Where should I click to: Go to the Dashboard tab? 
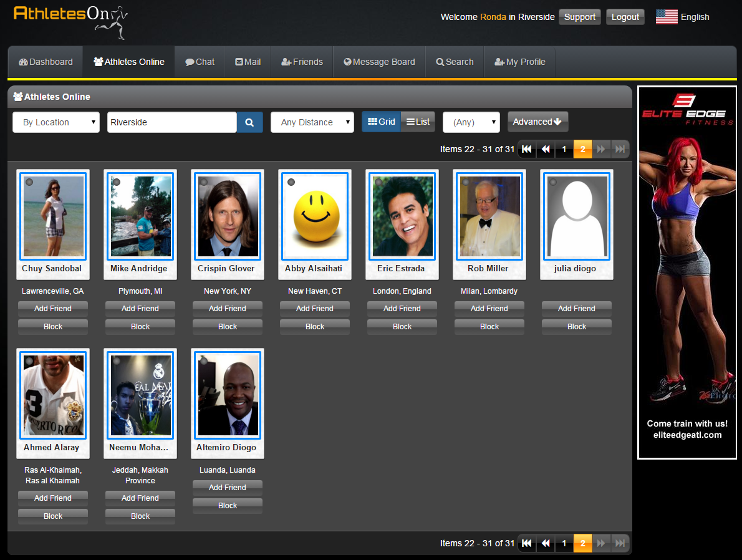pyautogui.click(x=46, y=62)
